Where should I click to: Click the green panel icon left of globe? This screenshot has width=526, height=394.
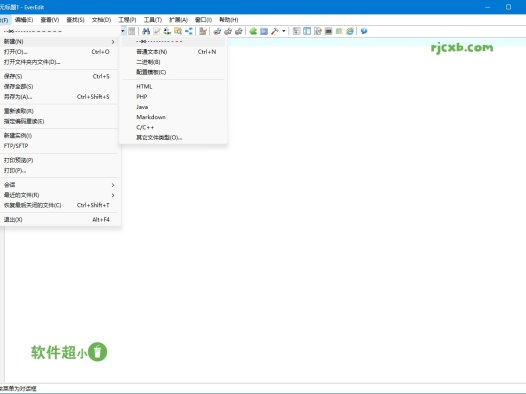(339, 31)
